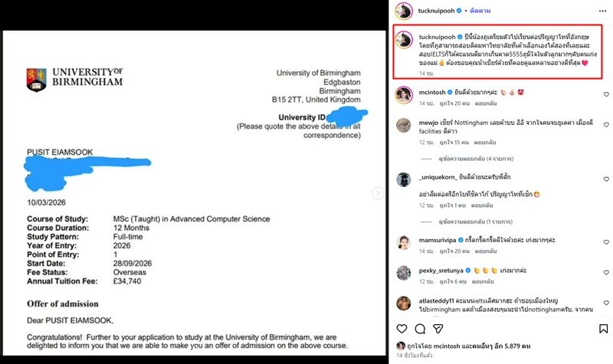Expand the one reply under _uniquekorn_ comment

475,221
